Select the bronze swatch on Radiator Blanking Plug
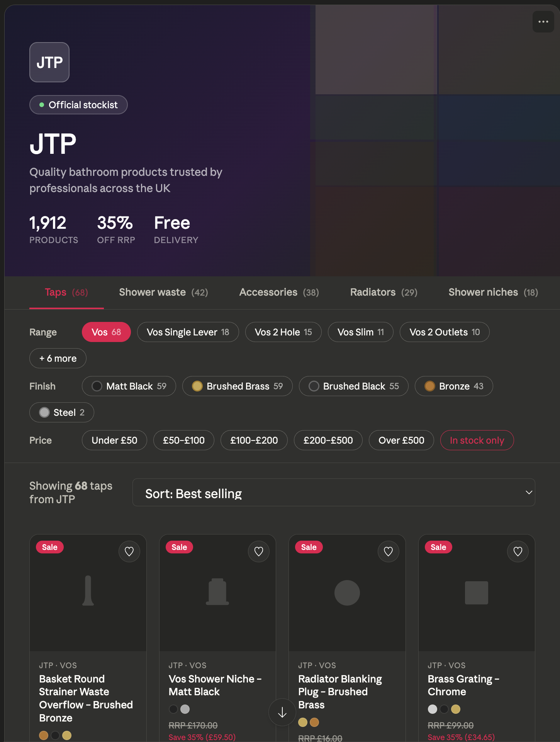The width and height of the screenshot is (560, 742). 314,722
